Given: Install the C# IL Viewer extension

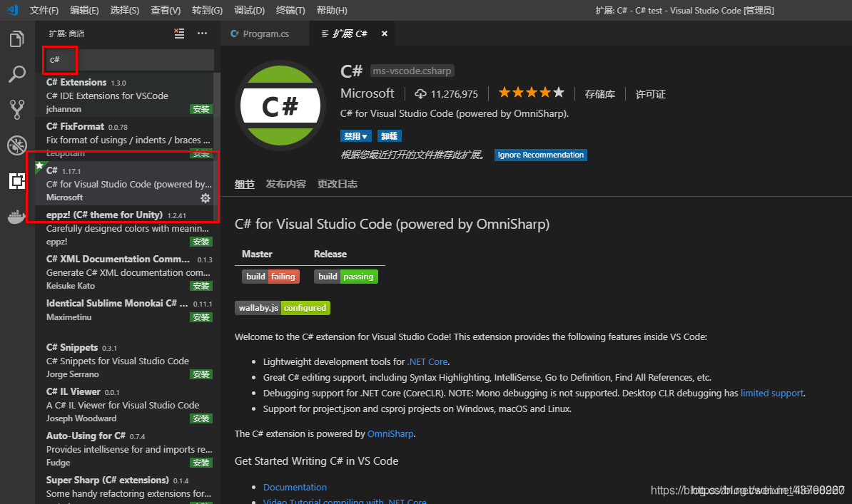Looking at the screenshot, I should coord(201,418).
